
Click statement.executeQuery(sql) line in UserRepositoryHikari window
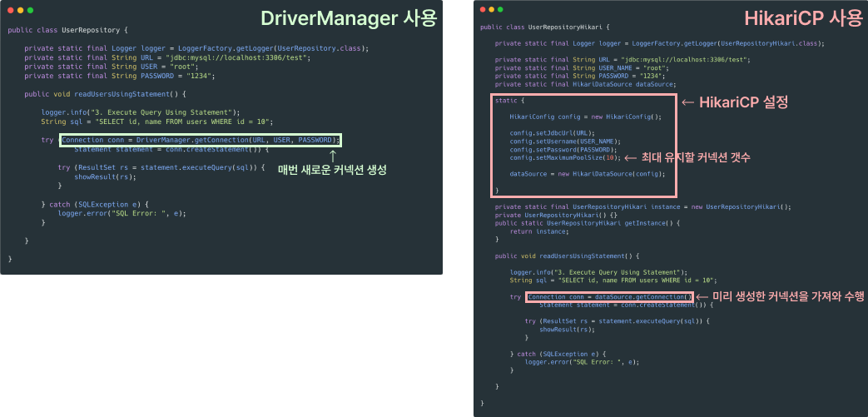point(618,321)
